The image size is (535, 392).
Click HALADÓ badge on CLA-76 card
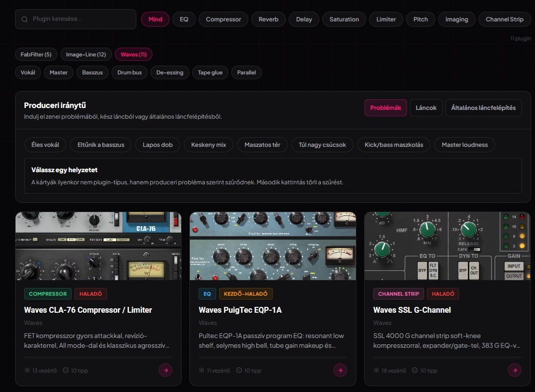pyautogui.click(x=91, y=294)
